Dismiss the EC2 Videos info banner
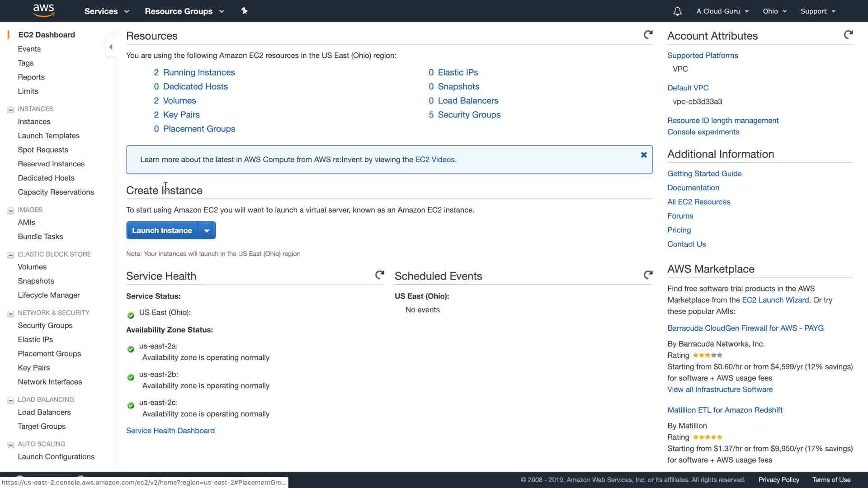This screenshot has width=868, height=488. pyautogui.click(x=644, y=155)
